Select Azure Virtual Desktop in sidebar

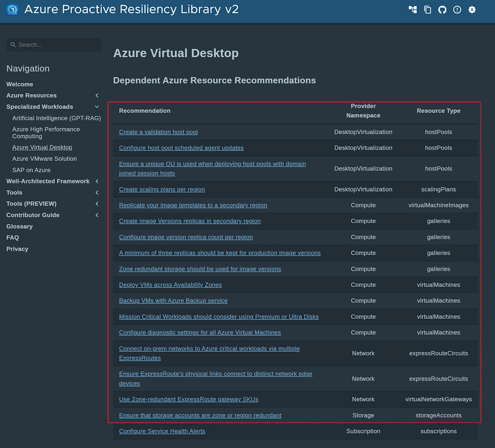point(42,147)
